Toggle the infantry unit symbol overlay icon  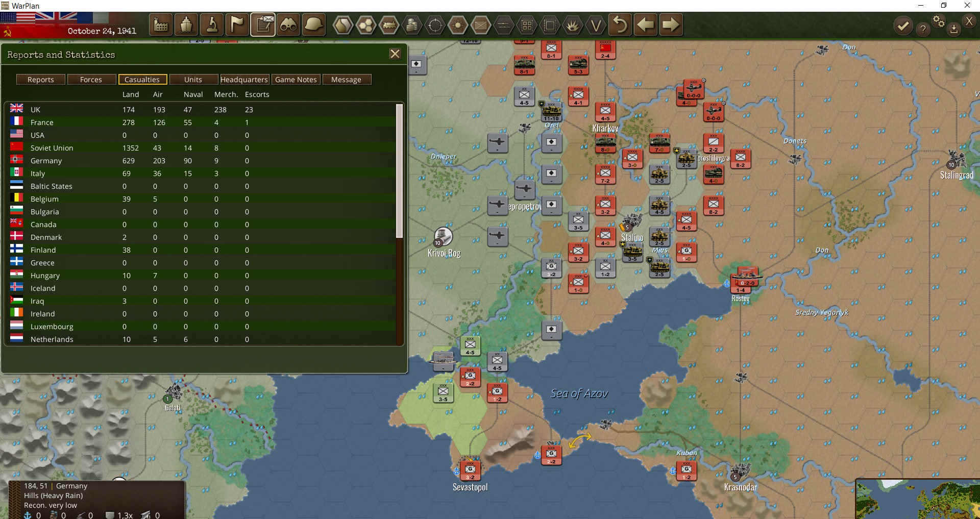[481, 25]
